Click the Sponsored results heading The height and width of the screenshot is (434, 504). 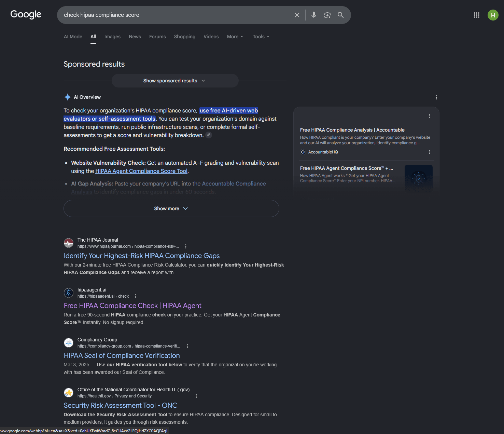(x=94, y=64)
